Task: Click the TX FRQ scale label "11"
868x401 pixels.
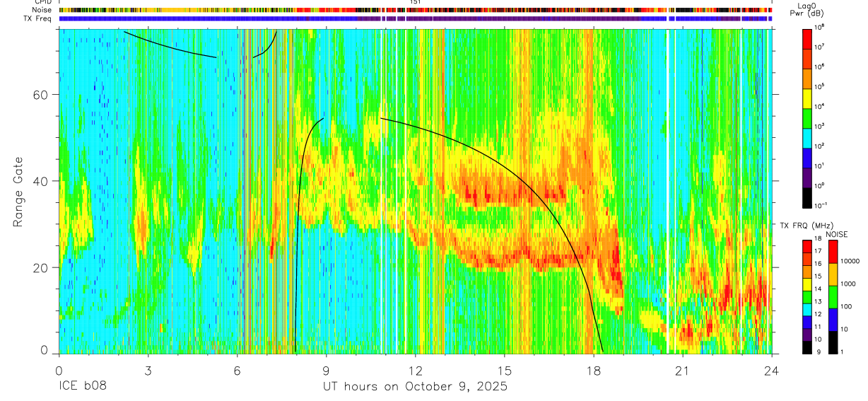Action: [x=819, y=327]
